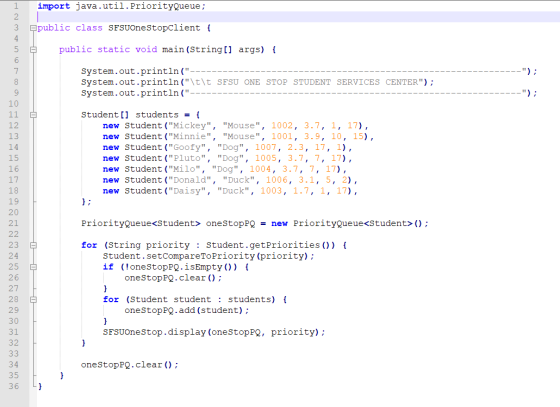
Task: Click the GPA value 1.7
Action: pyautogui.click(x=301, y=191)
